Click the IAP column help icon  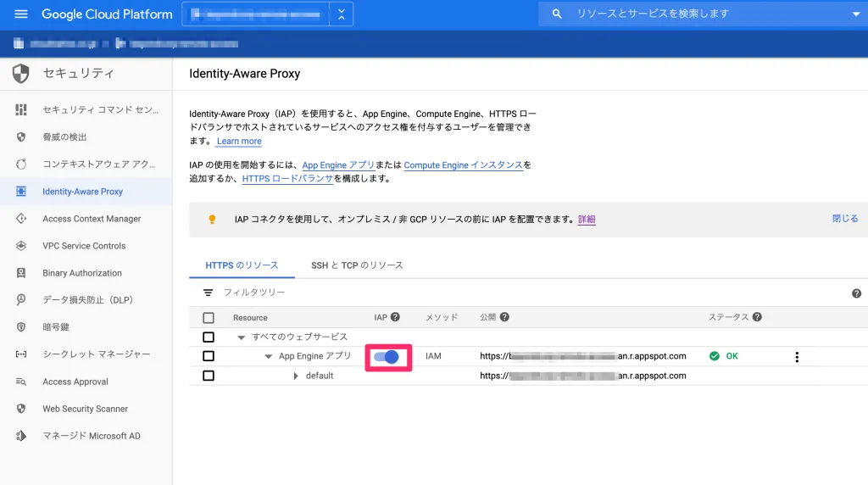click(x=395, y=316)
